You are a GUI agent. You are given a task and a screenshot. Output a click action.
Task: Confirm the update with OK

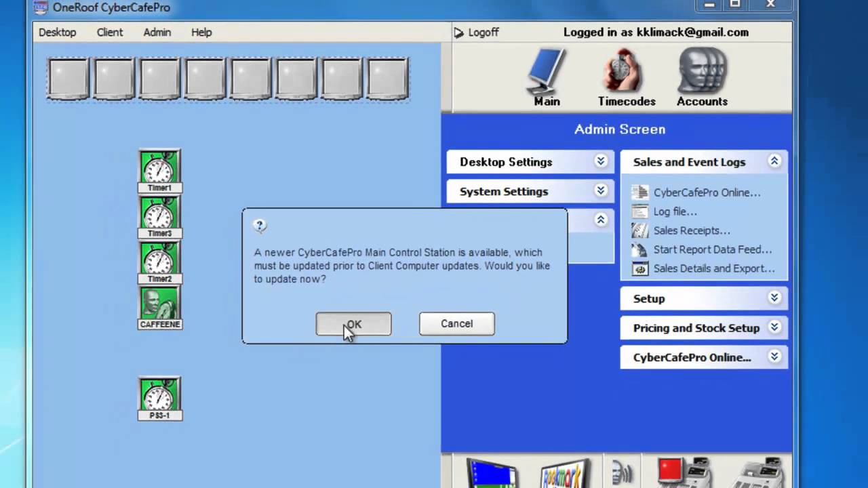pos(353,324)
